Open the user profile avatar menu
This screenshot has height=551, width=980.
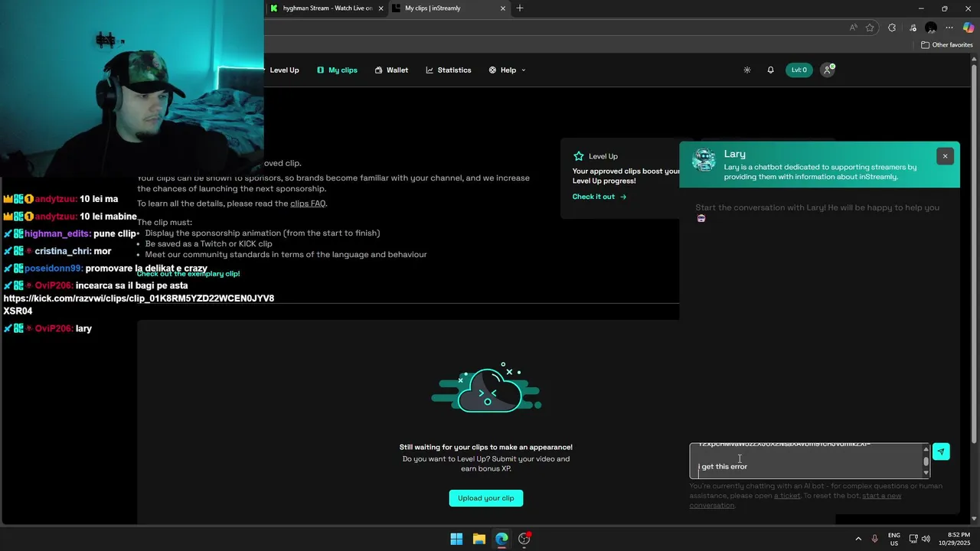[x=827, y=70]
